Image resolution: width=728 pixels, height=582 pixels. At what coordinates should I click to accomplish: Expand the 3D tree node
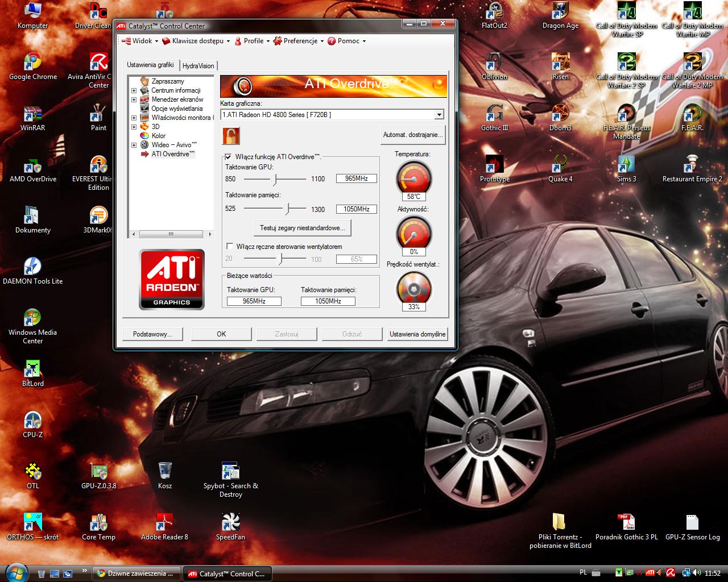[x=134, y=127]
